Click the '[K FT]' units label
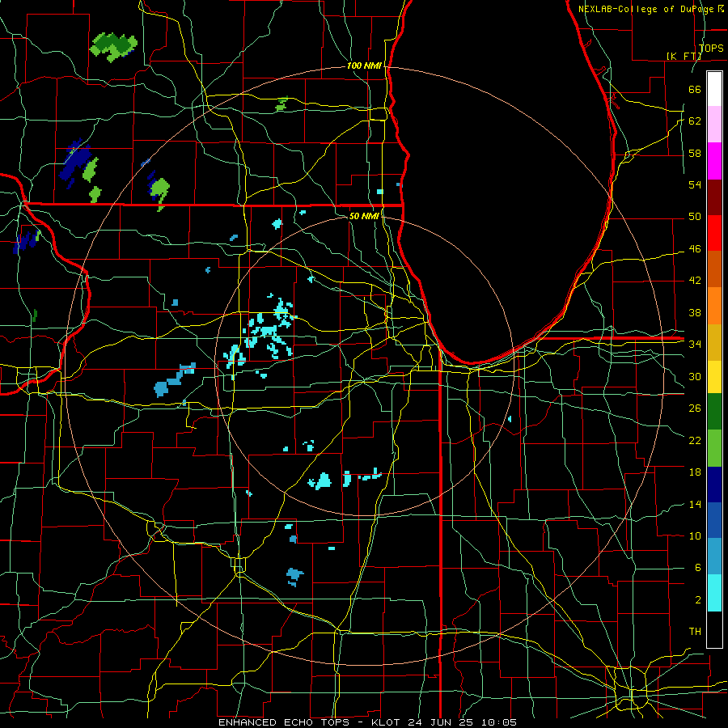728x728 pixels. pos(684,56)
